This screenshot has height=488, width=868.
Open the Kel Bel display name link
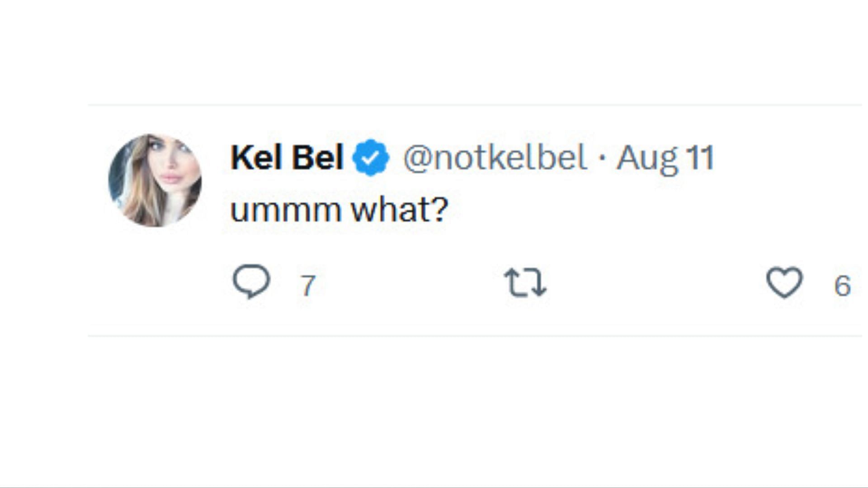coord(287,157)
